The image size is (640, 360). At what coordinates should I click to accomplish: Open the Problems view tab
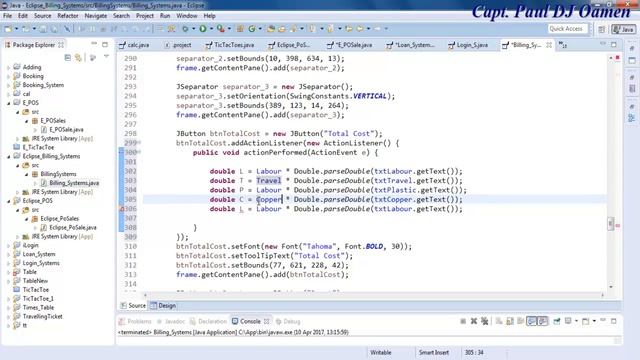tap(135, 321)
